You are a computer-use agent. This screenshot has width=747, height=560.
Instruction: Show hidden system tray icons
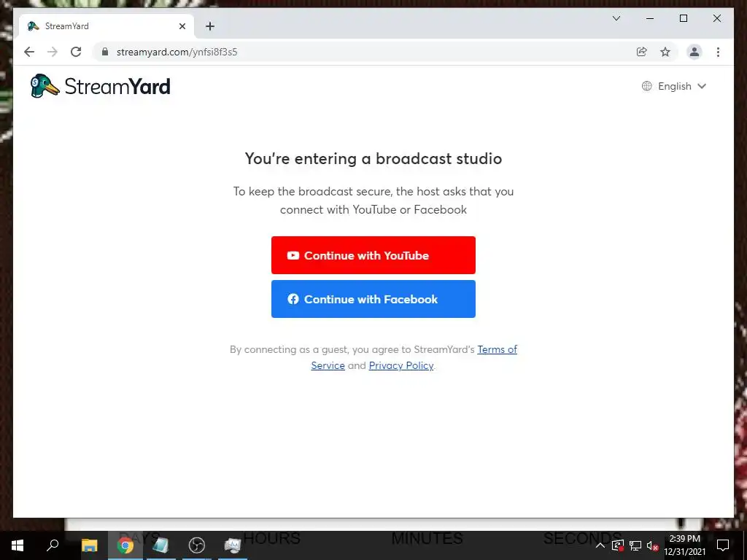point(600,545)
